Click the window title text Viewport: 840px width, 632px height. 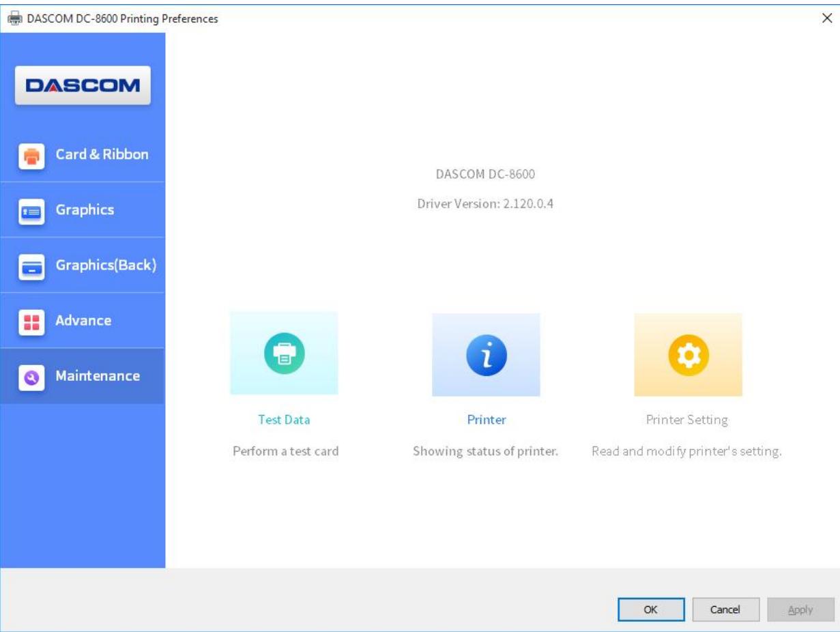(122, 19)
